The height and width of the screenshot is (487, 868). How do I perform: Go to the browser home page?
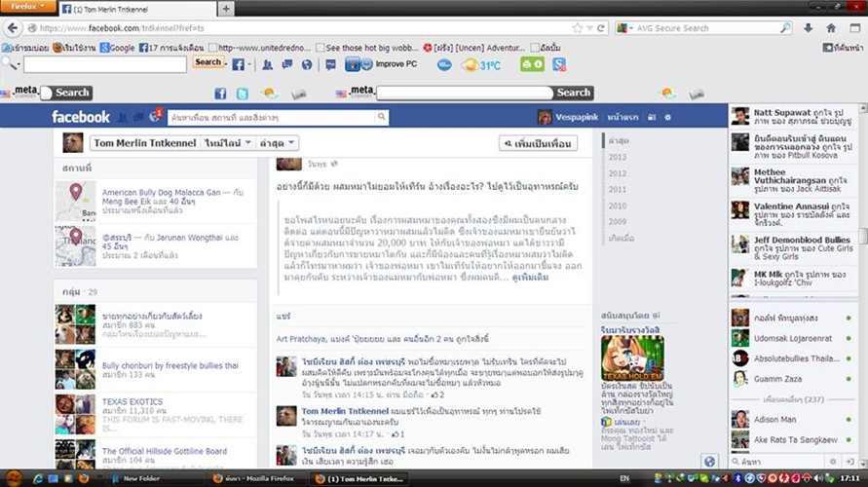coord(831,27)
